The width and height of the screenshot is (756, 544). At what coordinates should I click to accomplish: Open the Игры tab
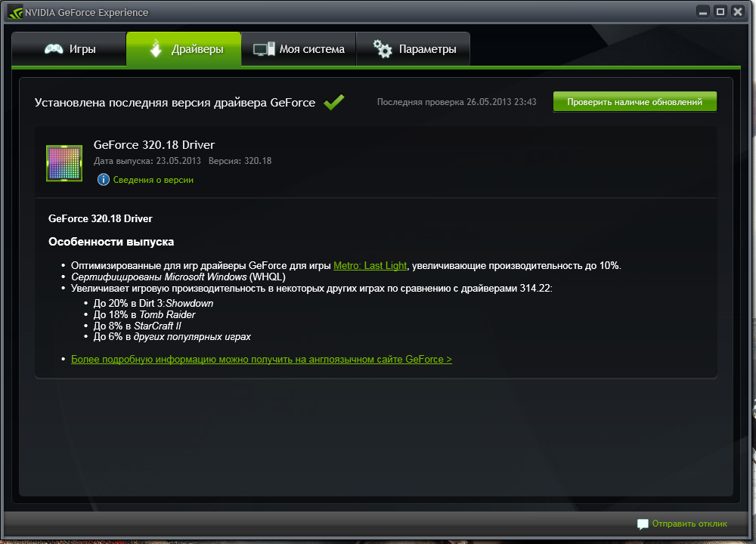[x=69, y=48]
